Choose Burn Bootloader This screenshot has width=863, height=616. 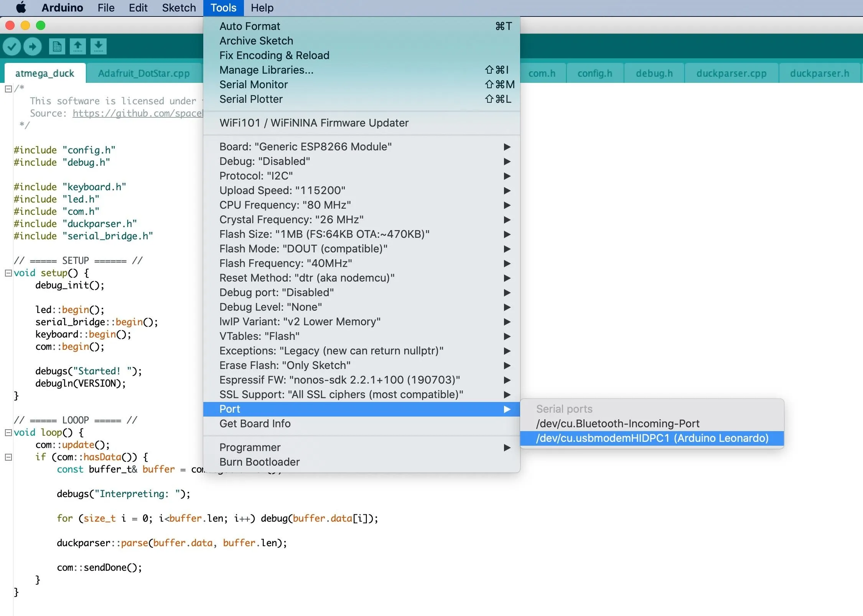[362, 462]
